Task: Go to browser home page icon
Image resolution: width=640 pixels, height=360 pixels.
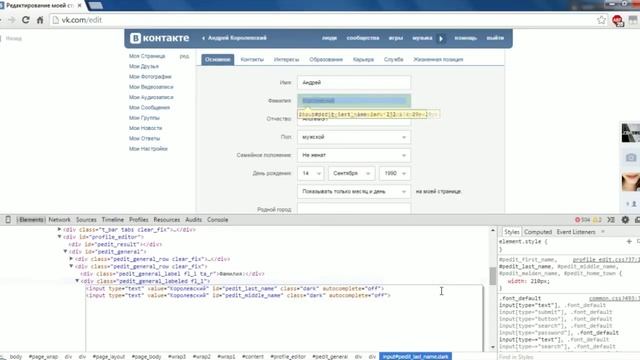Action: 40,20
